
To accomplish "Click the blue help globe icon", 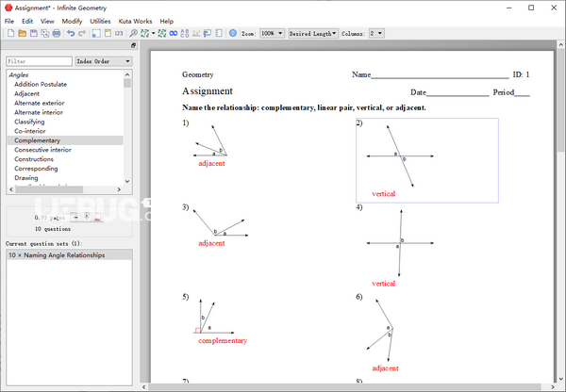I will (233, 34).
